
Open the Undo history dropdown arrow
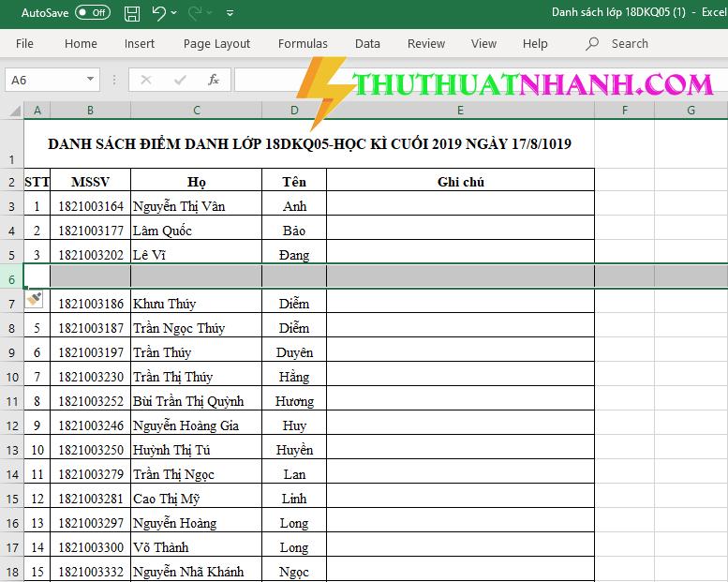(x=174, y=13)
